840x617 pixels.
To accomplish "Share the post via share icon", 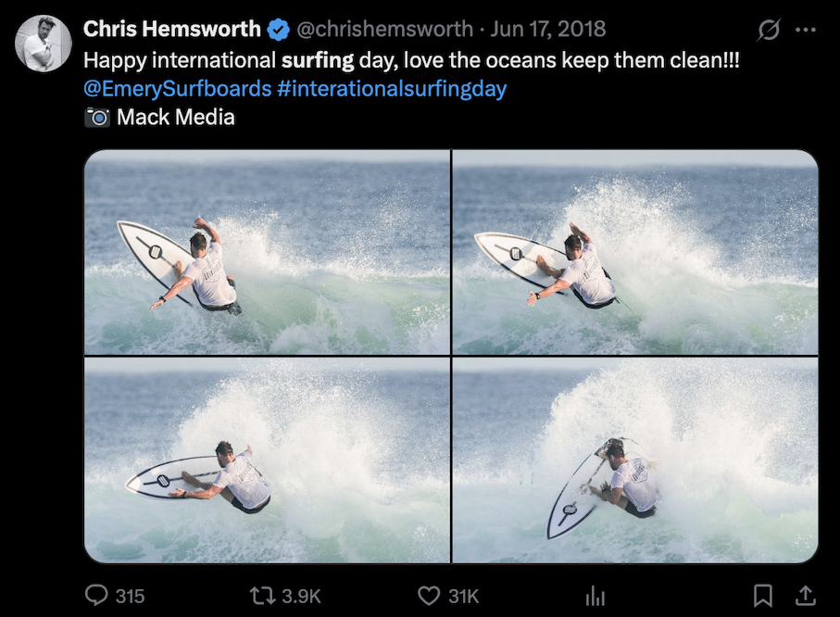I will 806,595.
